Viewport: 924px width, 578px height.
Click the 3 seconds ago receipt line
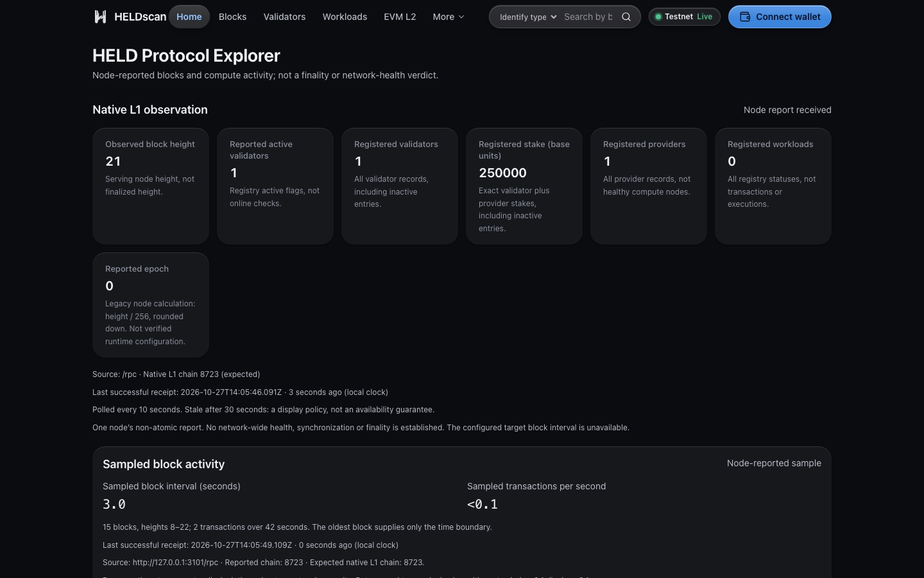pyautogui.click(x=241, y=392)
